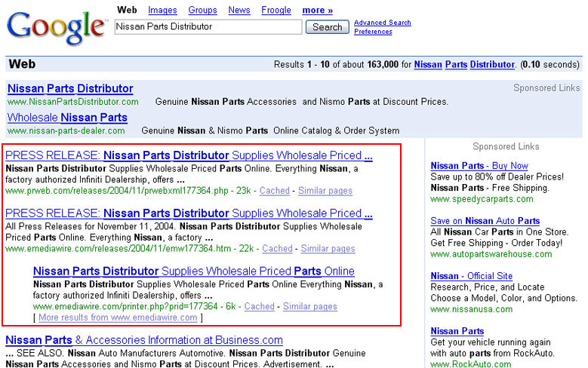Screen dimensions: 588x368
Task: Open the Groups tab
Action: coord(202,10)
